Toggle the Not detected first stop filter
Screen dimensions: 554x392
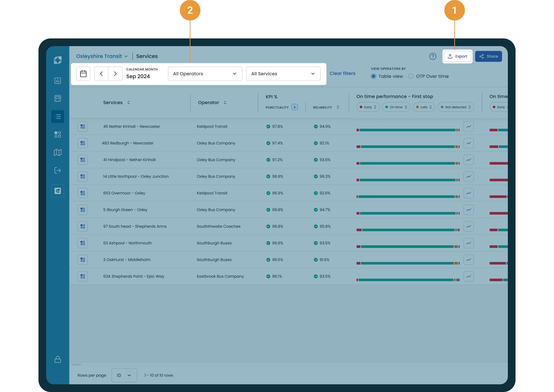pyautogui.click(x=455, y=107)
